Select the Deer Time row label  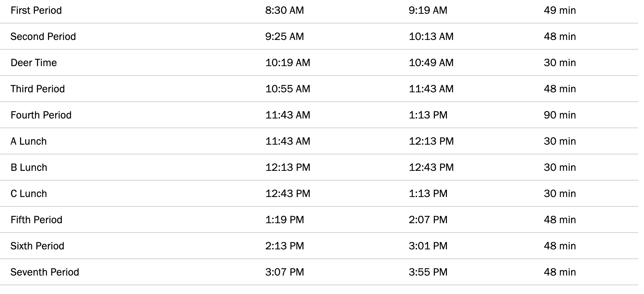(34, 63)
